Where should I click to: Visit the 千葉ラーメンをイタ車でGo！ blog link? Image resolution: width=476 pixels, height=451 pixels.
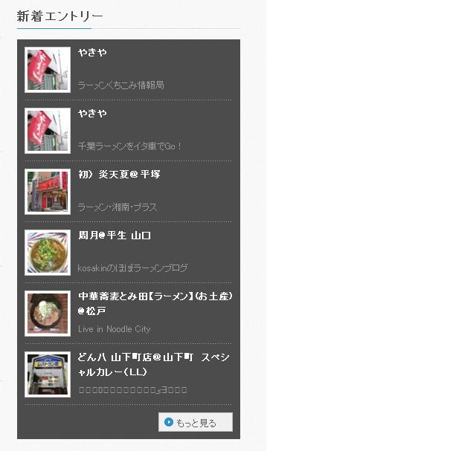(x=130, y=146)
